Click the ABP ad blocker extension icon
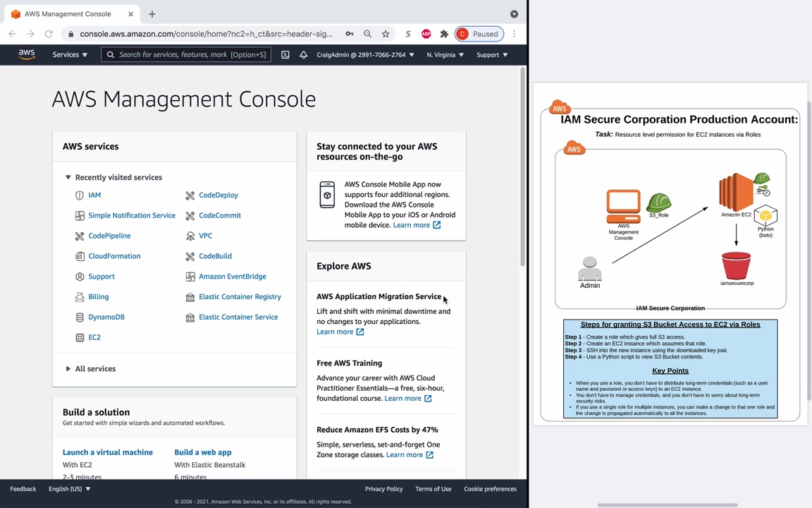Screen dimensions: 812x508 point(426,34)
